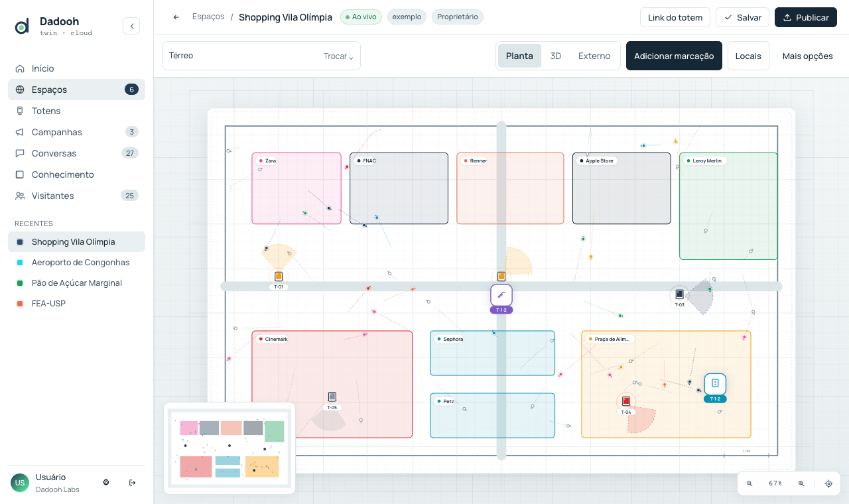Click the back arrow beside Espaços breadcrumb
Screen dimensions: 849x504
pos(176,17)
